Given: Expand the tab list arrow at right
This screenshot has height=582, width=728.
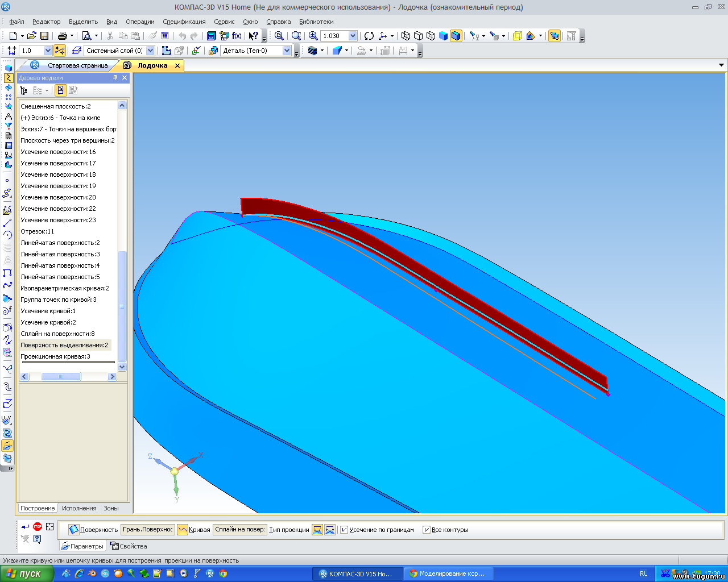Looking at the screenshot, I should 721,65.
